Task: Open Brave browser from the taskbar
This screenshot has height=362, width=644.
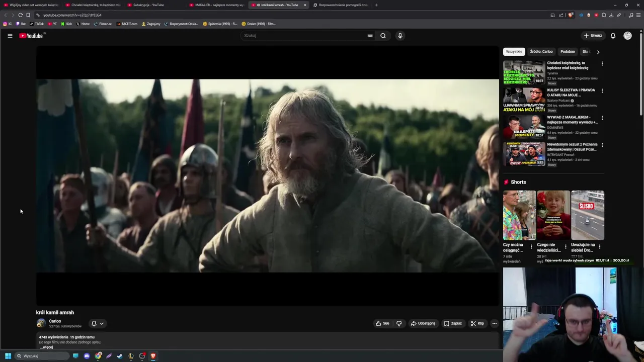Action: coord(153,356)
